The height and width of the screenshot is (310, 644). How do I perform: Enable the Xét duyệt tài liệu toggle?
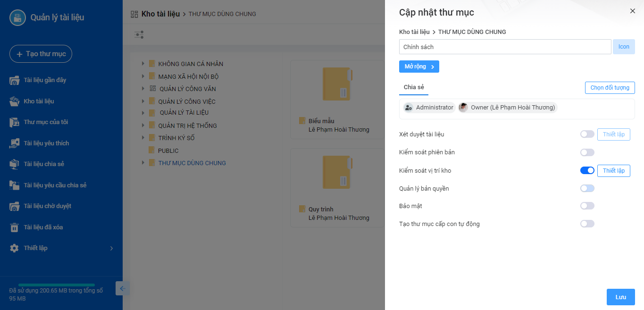click(587, 134)
